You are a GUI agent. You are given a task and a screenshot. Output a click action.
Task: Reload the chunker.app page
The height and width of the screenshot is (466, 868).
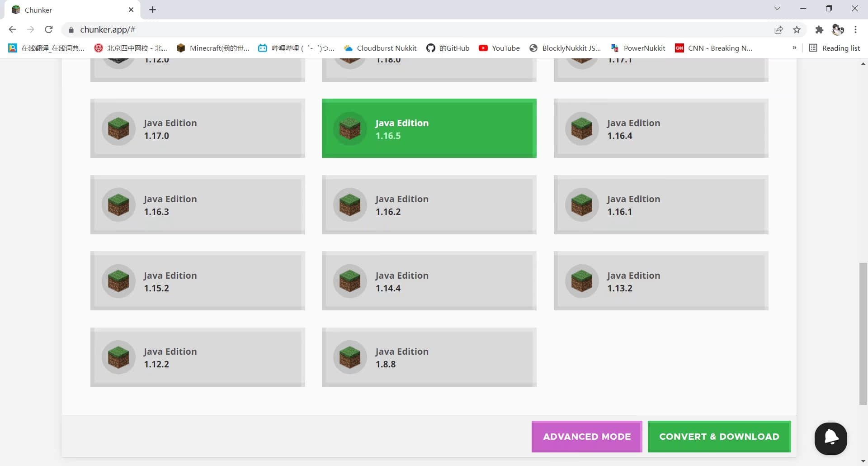[x=49, y=29]
